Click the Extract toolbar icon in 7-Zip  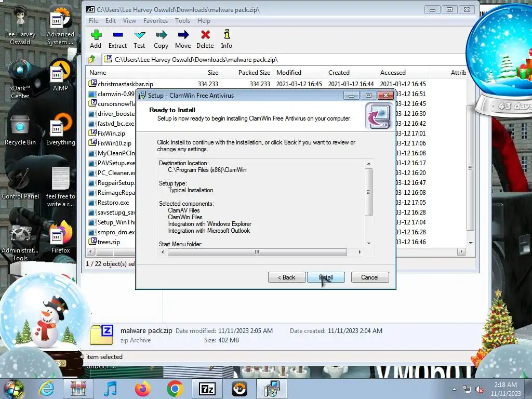pyautogui.click(x=117, y=39)
